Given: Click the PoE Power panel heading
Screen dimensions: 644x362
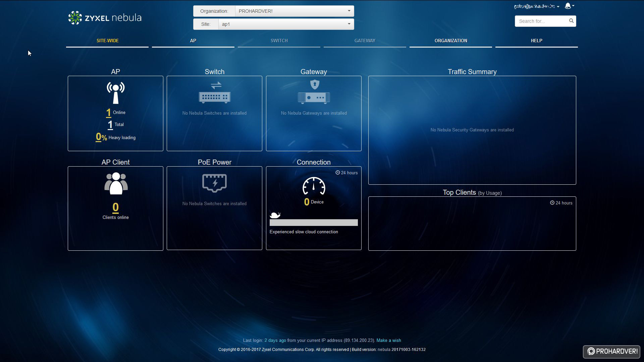Looking at the screenshot, I should (x=215, y=162).
